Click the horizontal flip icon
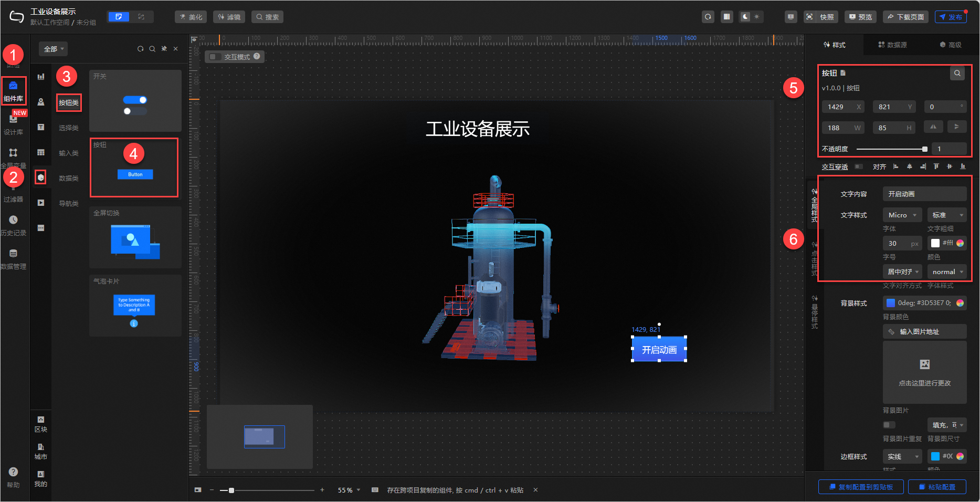 click(933, 127)
